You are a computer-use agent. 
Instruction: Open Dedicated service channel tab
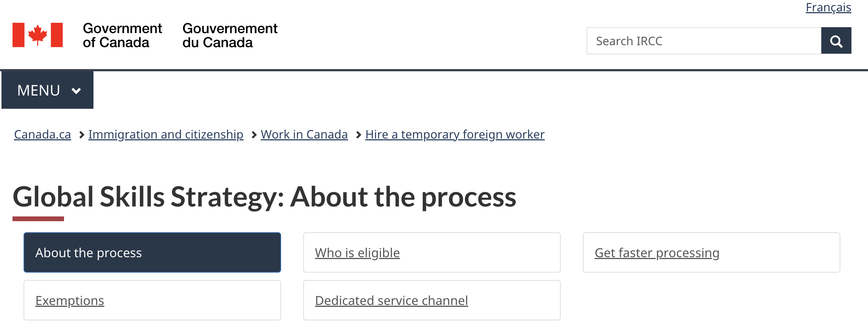pos(432,300)
